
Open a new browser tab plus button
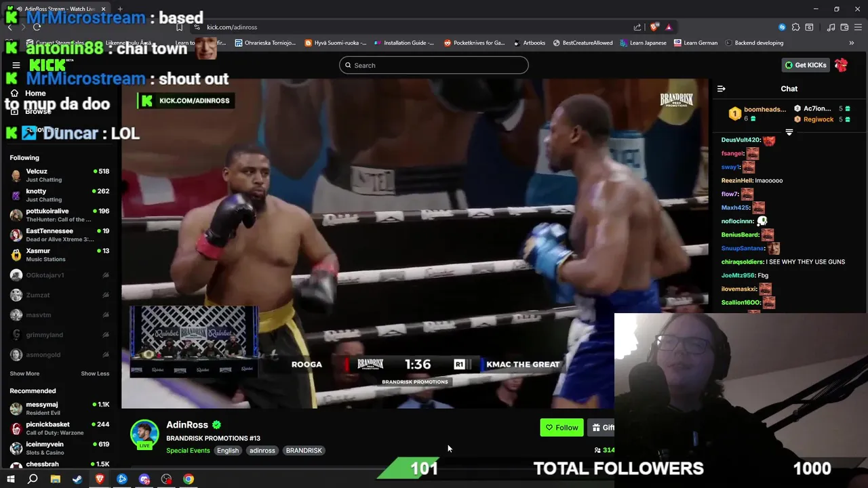click(x=120, y=9)
